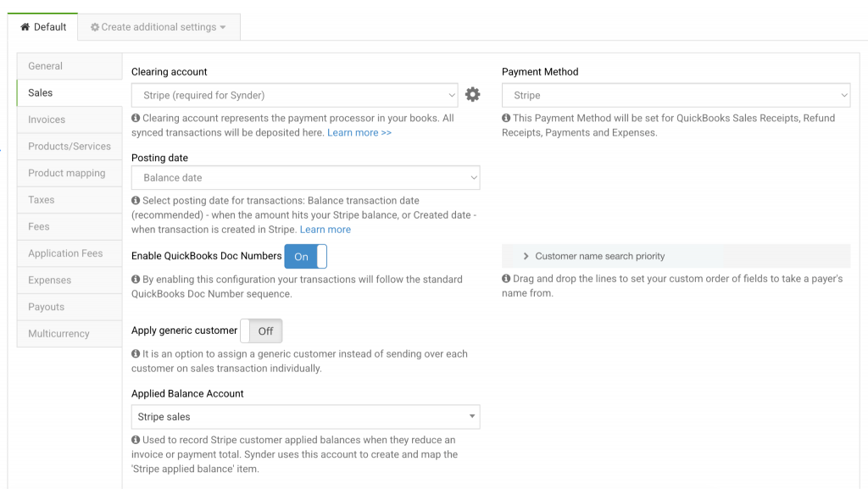The width and height of the screenshot is (868, 489).
Task: Open the Clearing account dropdown
Action: click(x=294, y=95)
